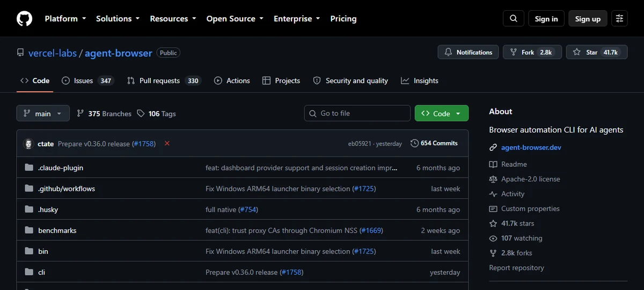644x290 pixels.
Task: Expand the Enterprise menu
Action: point(297,18)
